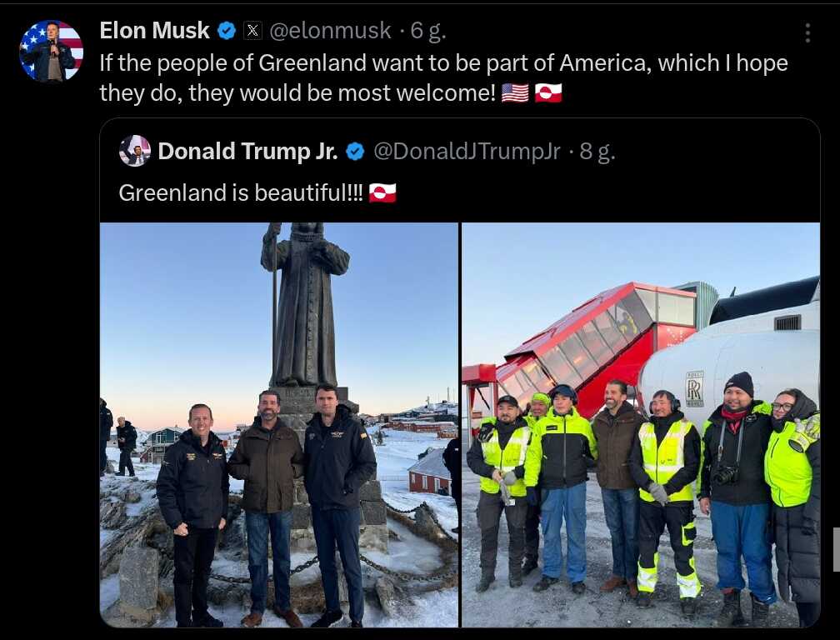Click the X affiliation badge icon
The width and height of the screenshot is (840, 640).
252,31
